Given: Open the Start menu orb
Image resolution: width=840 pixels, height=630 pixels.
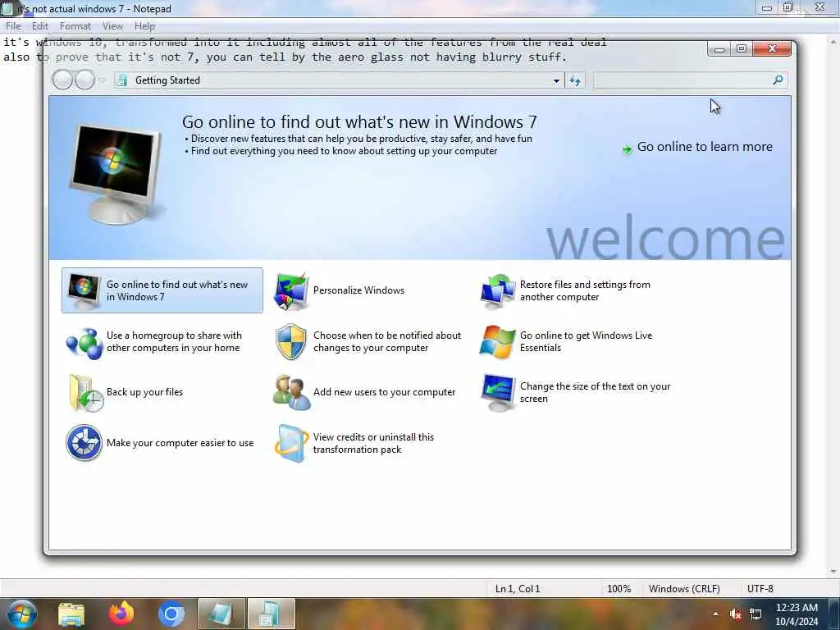Looking at the screenshot, I should click(22, 614).
